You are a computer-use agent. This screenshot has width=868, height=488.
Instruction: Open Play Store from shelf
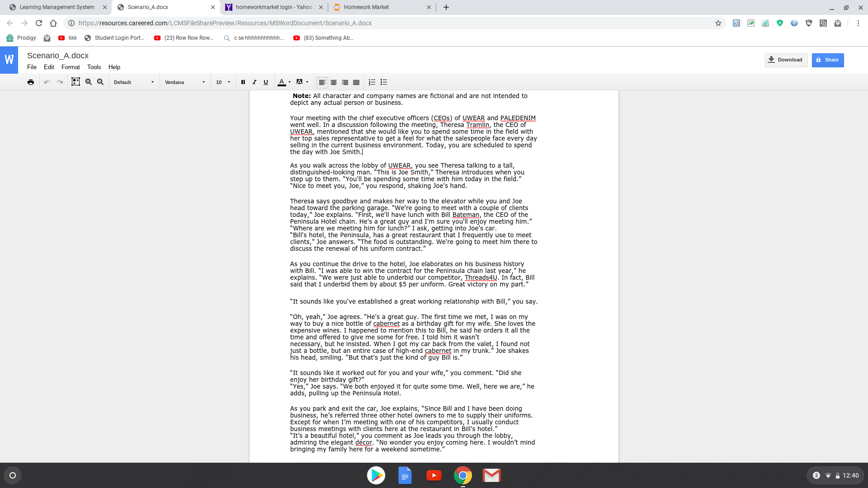376,475
